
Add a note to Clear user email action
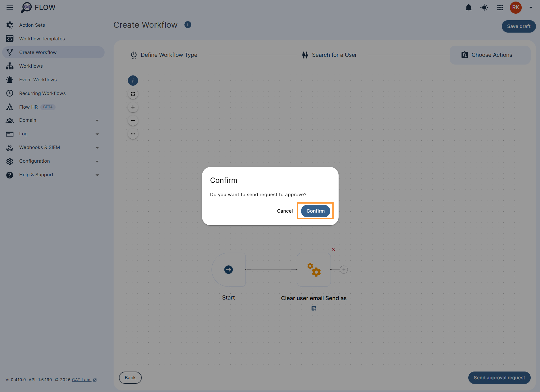pyautogui.click(x=314, y=308)
